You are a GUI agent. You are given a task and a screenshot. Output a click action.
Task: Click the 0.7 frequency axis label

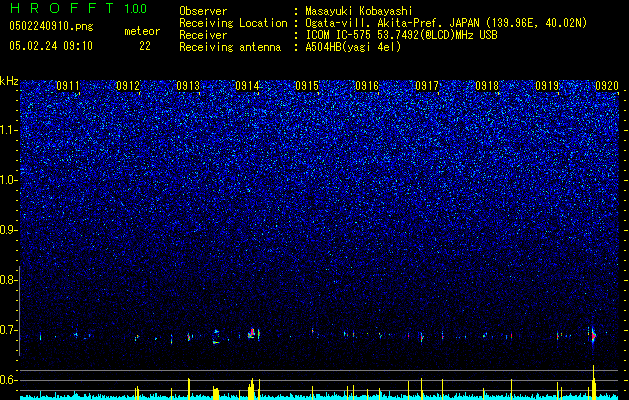point(8,330)
